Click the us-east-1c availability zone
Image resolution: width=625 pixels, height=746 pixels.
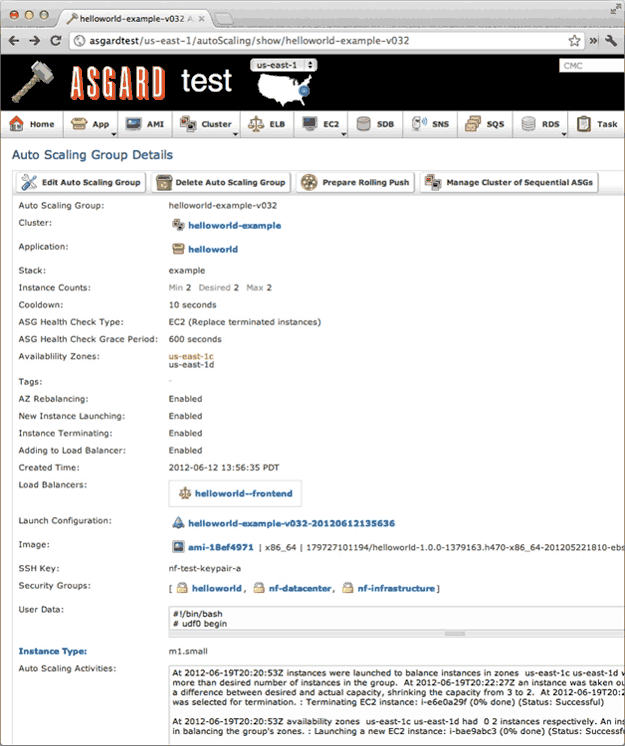pos(191,356)
